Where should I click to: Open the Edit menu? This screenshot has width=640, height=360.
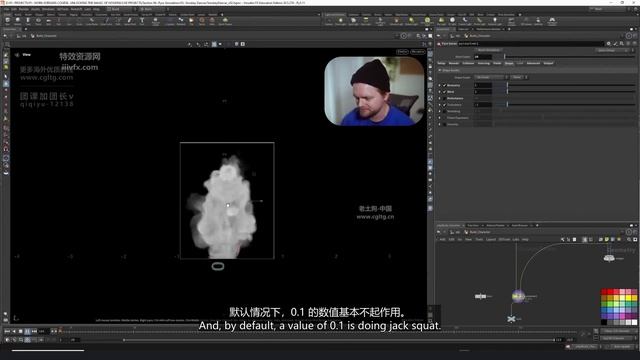(x=13, y=9)
